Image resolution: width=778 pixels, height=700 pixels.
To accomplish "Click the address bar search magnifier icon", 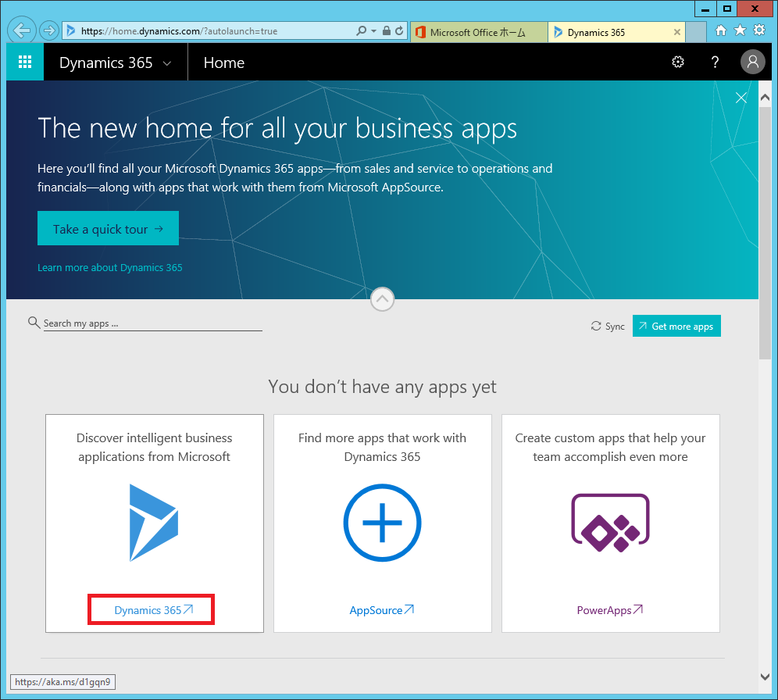I will (x=362, y=30).
